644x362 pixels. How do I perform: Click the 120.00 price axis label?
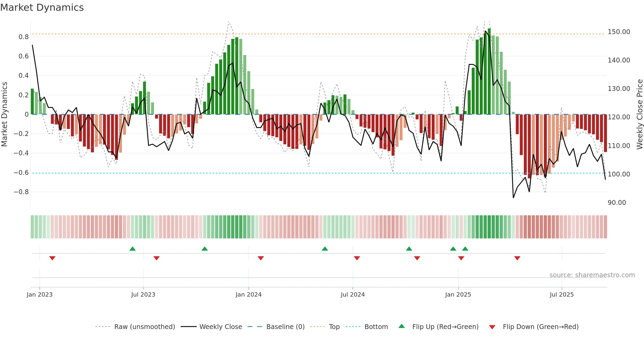(x=619, y=117)
